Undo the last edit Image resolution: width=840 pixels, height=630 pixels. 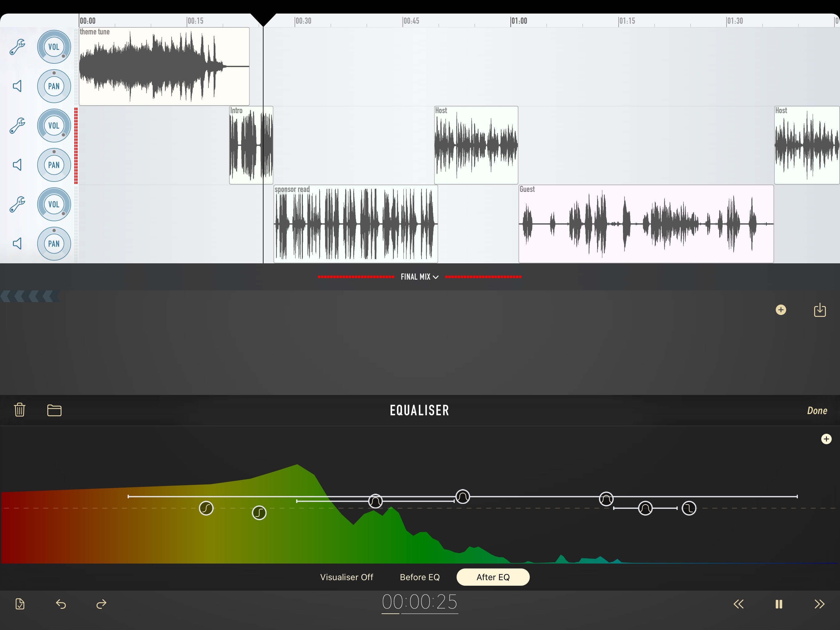coord(61,604)
